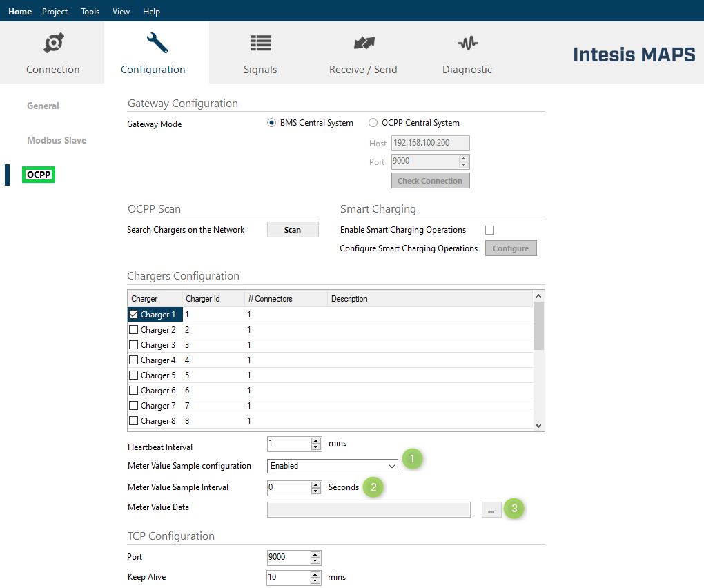Click the Meter Value Data field
Image resolution: width=704 pixels, height=588 pixels.
point(369,510)
